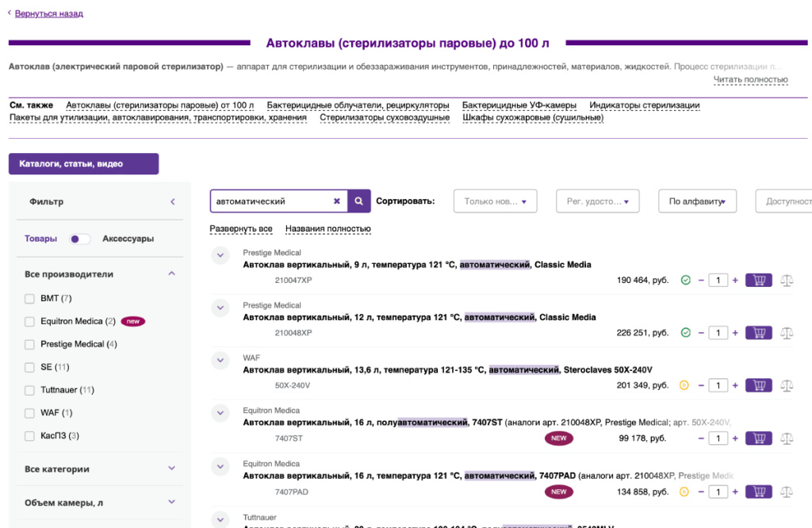Click the green availability icon for 210048XP
This screenshot has height=528, width=812.
point(686,333)
